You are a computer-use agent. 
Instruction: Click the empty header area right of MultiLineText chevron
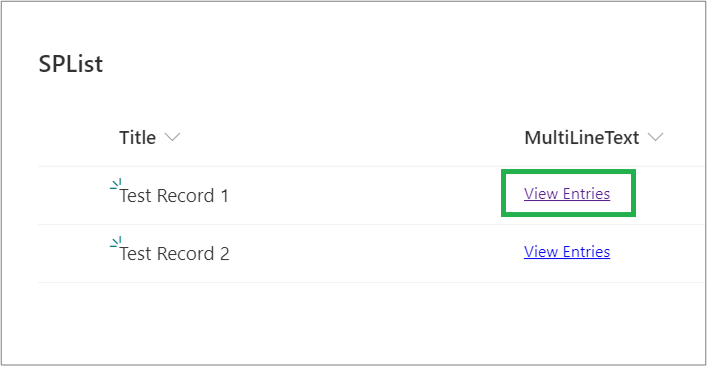tap(685, 137)
